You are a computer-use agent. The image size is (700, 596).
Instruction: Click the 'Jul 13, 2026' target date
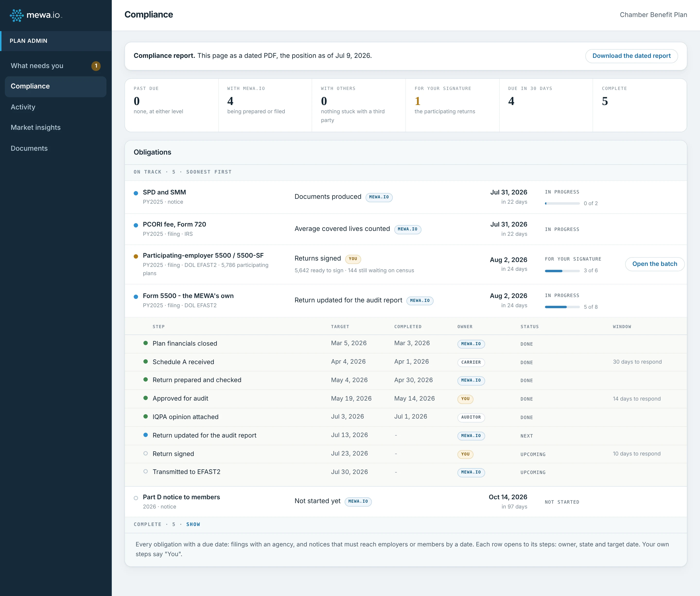click(349, 435)
